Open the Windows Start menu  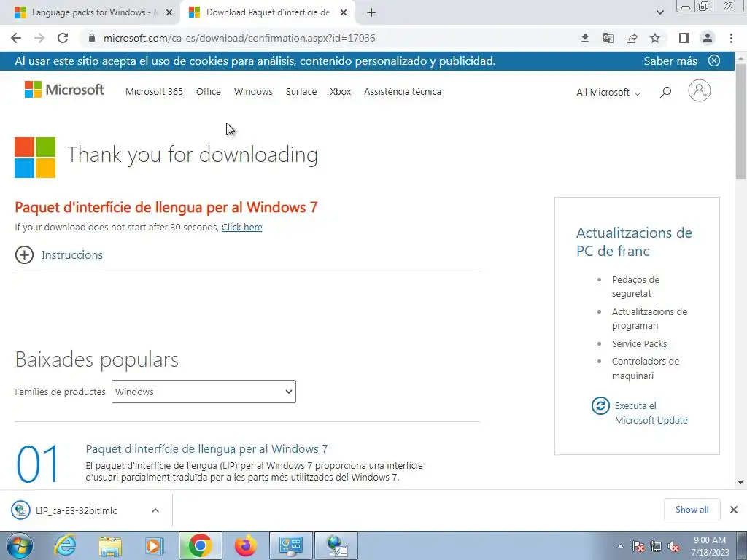tap(19, 545)
